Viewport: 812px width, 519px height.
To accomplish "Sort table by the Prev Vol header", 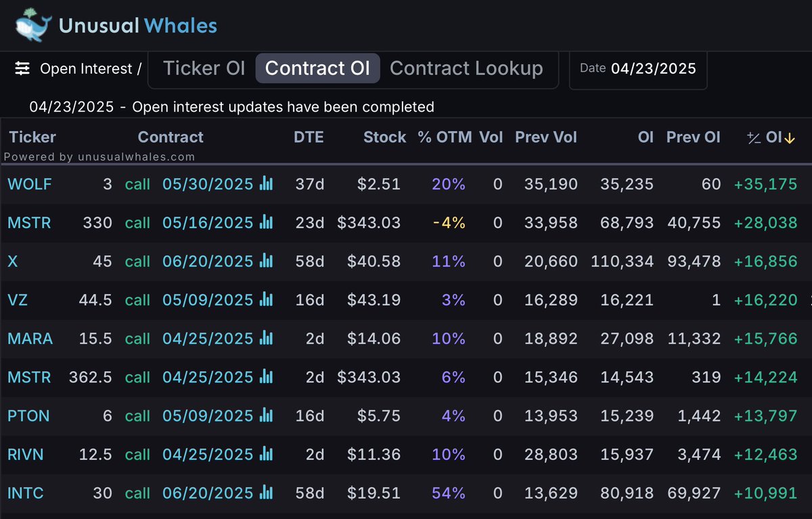I will (x=546, y=137).
